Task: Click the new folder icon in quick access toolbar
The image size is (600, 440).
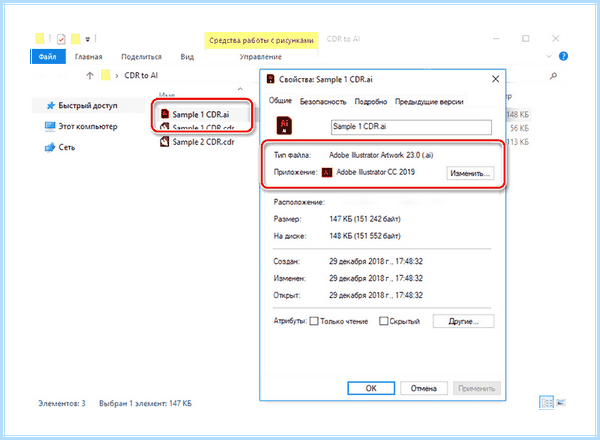Action: [x=76, y=39]
